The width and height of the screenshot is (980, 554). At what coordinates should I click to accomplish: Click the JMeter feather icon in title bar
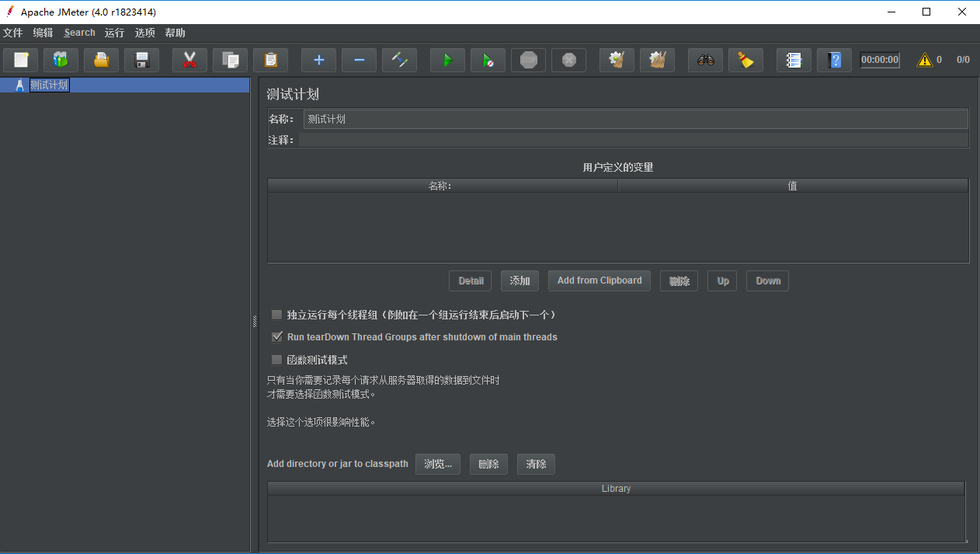[x=10, y=12]
